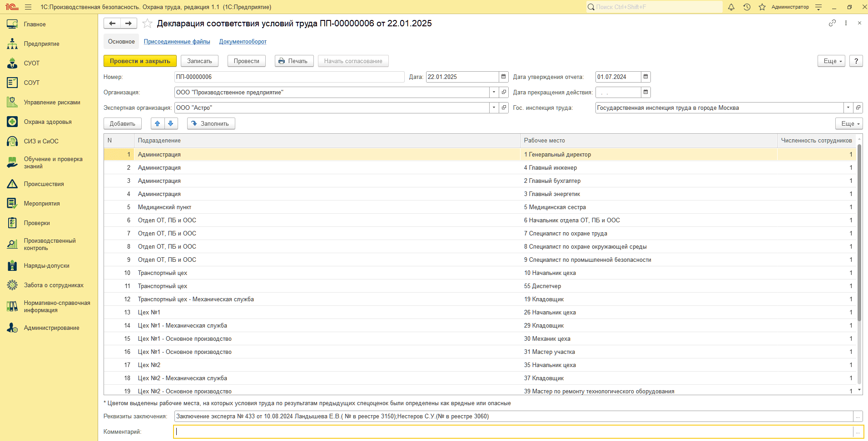Open the table Еще dropdown menu
This screenshot has height=441, width=868.
pos(849,124)
